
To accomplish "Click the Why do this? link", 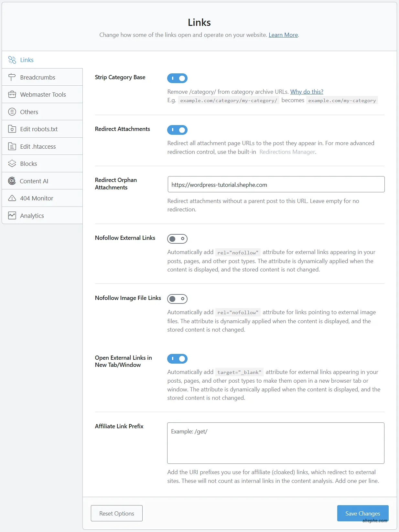I will point(306,92).
